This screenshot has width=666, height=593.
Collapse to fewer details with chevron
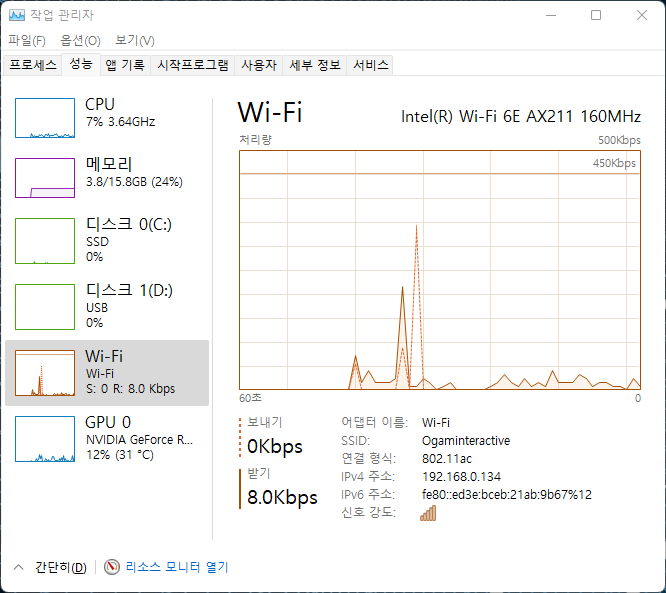(x=19, y=567)
